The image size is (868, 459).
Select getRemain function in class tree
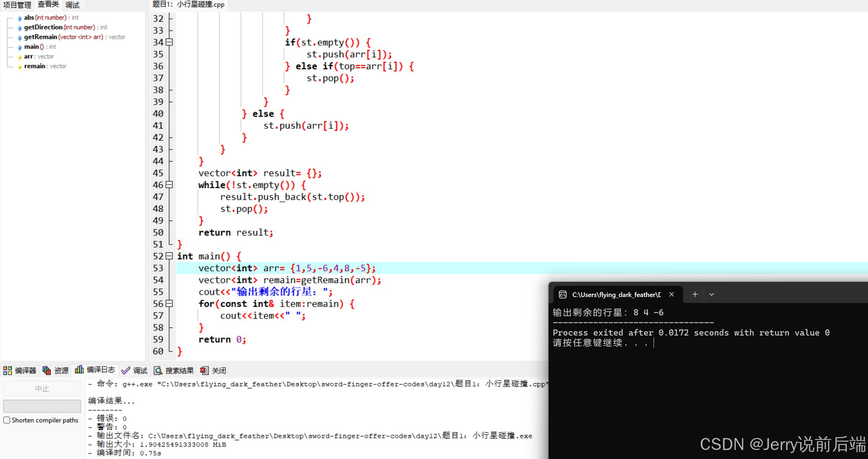pyautogui.click(x=40, y=37)
